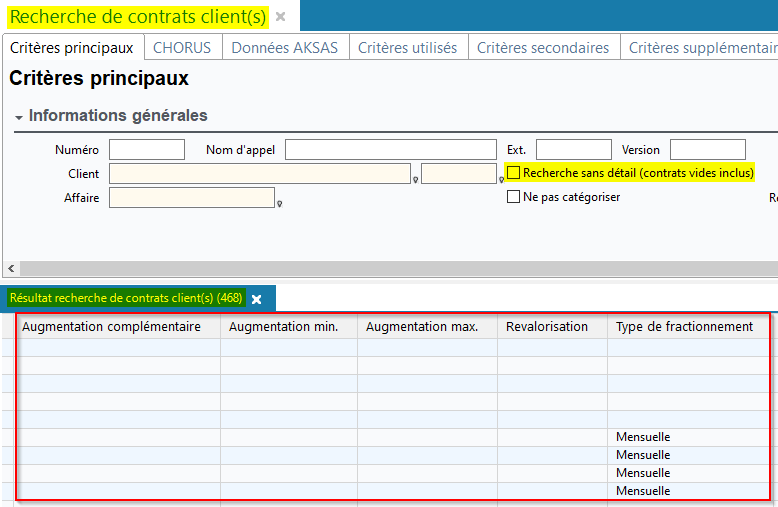
Task: Close the Résultat recherche results tab
Action: (x=256, y=299)
